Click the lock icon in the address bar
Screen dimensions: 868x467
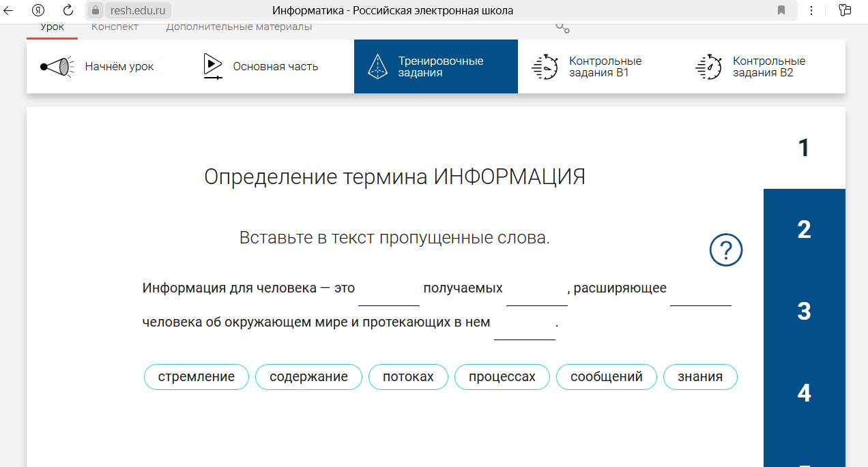[96, 10]
